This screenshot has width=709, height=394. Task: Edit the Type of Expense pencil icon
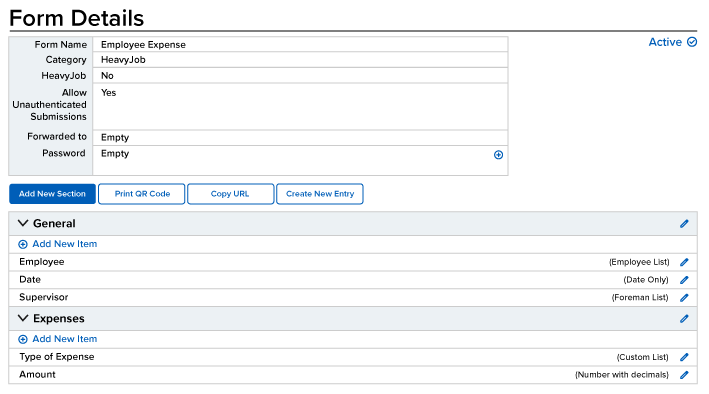(x=684, y=357)
